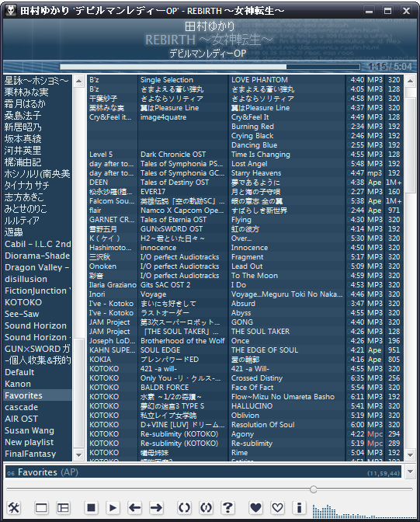Stop playback with the stop button
This screenshot has height=522, width=420.
coord(91,508)
